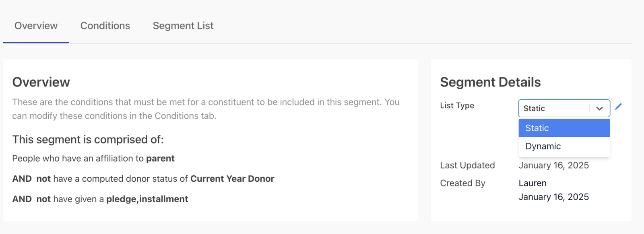Click the Last Updated label

click(467, 165)
